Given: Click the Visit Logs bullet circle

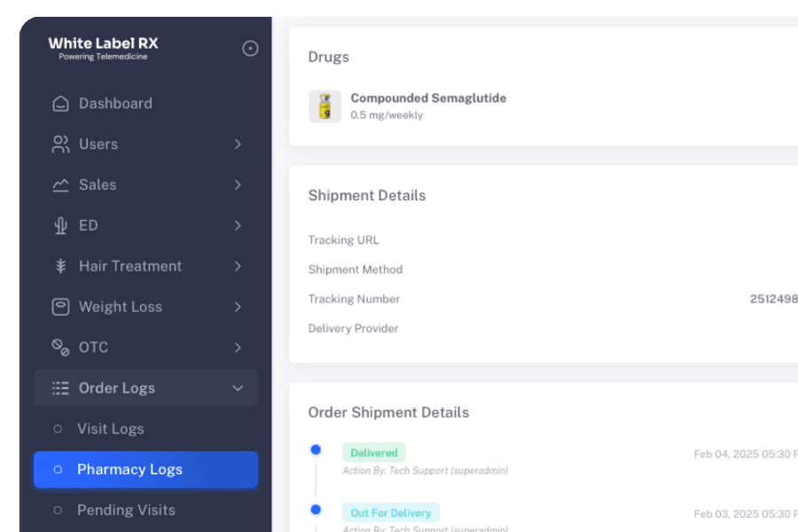Looking at the screenshot, I should (58, 429).
